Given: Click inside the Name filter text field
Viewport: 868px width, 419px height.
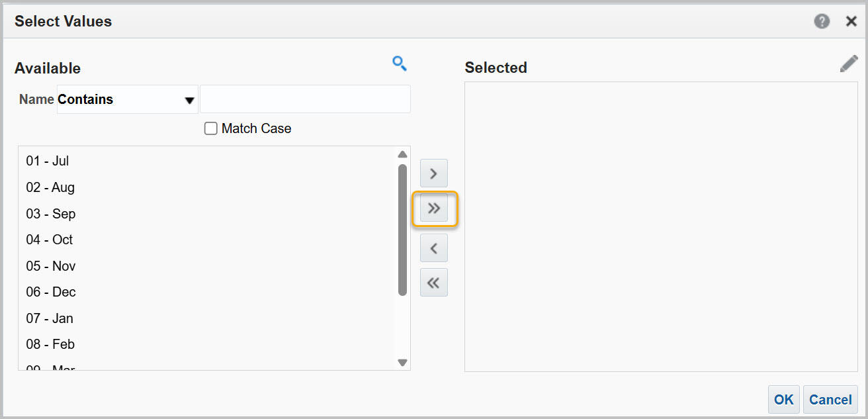Looking at the screenshot, I should (x=305, y=99).
